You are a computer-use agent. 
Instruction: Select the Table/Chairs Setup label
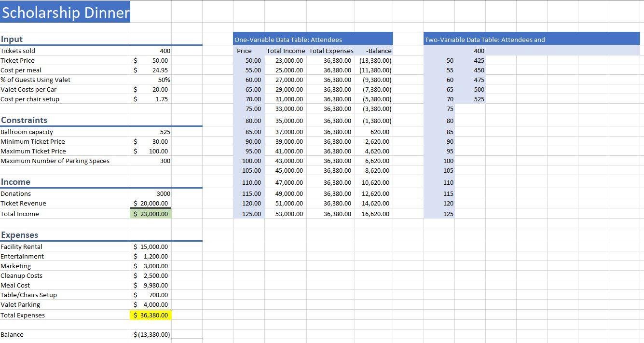click(x=28, y=295)
